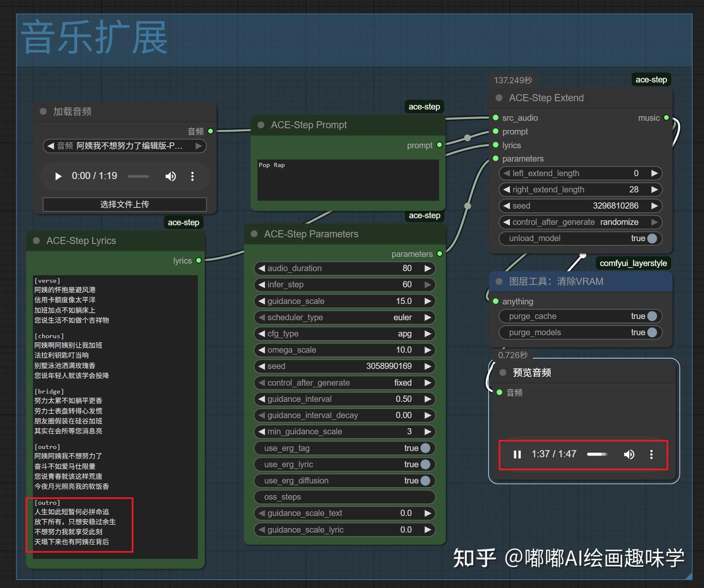Click the Pop Rap prompt text field
This screenshot has height=588, width=704.
[348, 180]
